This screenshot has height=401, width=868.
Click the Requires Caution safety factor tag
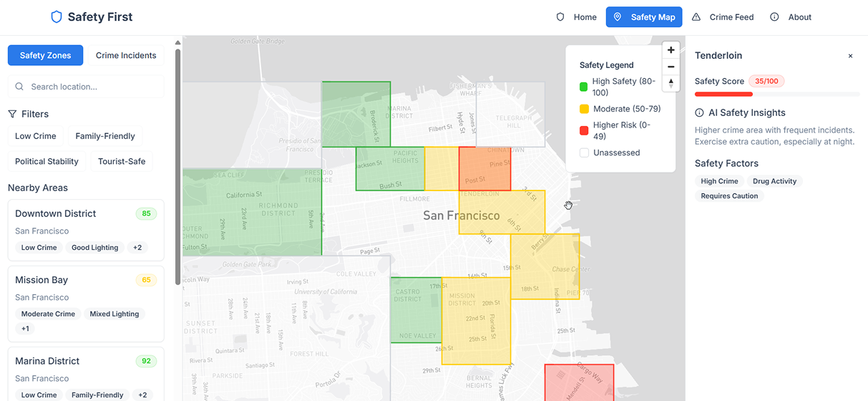729,195
